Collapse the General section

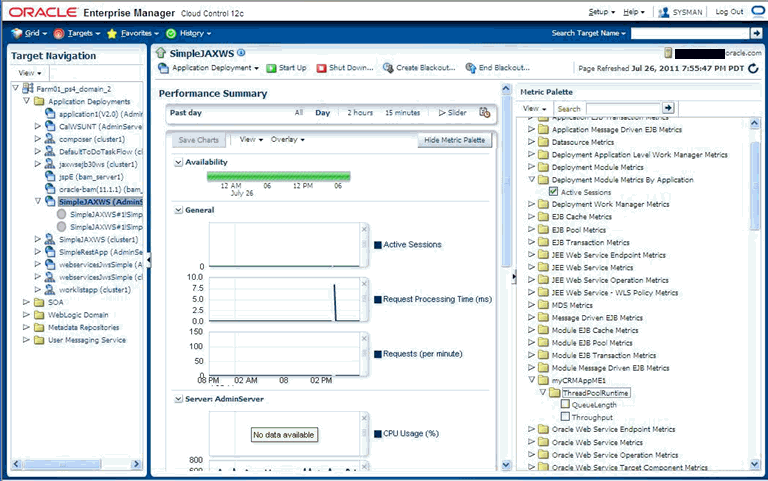179,210
